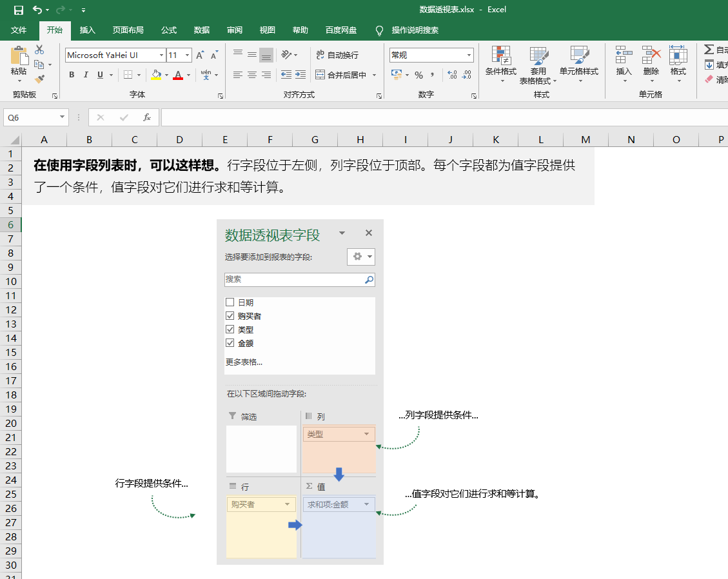Check the 日期 field checkbox
This screenshot has height=579, width=728.
tap(230, 302)
